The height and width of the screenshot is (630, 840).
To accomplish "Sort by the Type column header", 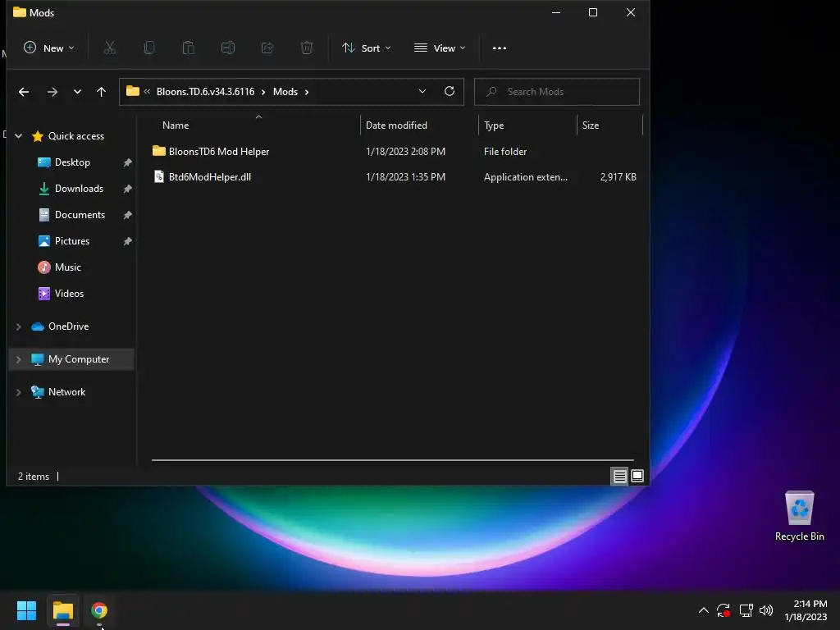I will [494, 126].
